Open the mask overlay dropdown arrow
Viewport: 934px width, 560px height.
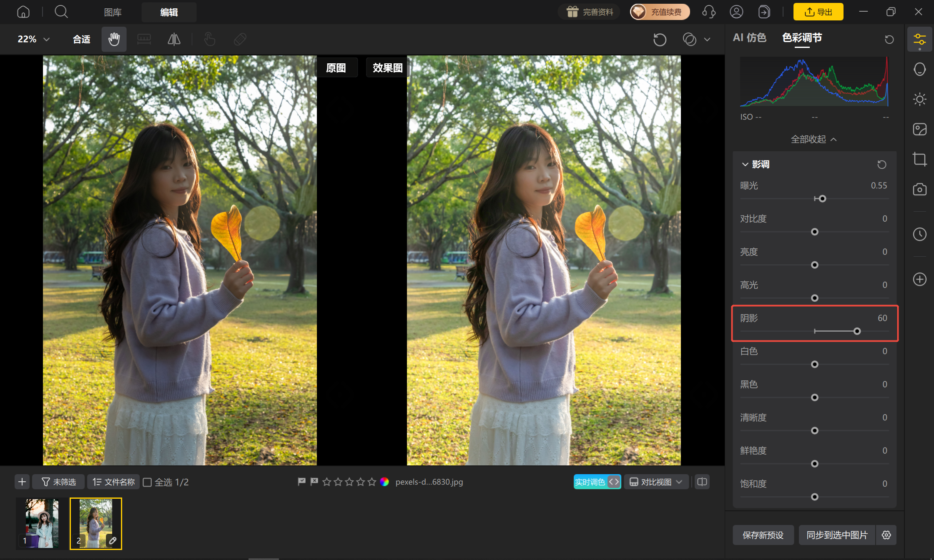pyautogui.click(x=707, y=39)
